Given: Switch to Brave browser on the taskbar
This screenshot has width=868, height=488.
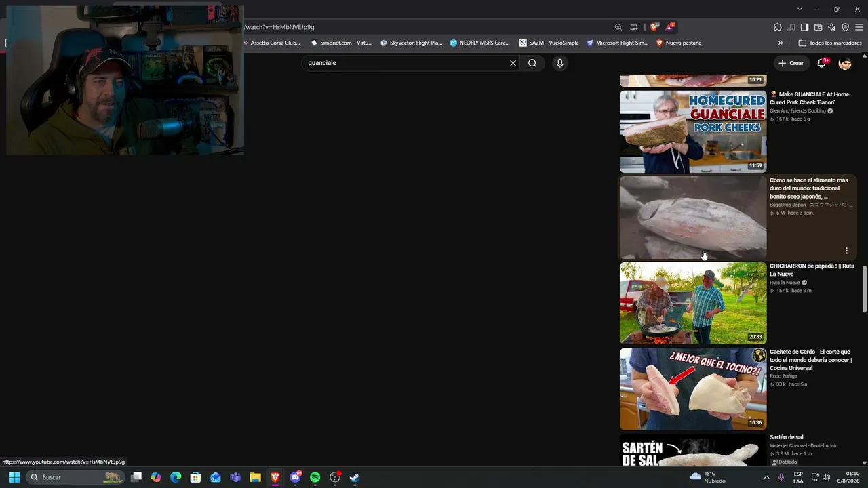Looking at the screenshot, I should (275, 477).
